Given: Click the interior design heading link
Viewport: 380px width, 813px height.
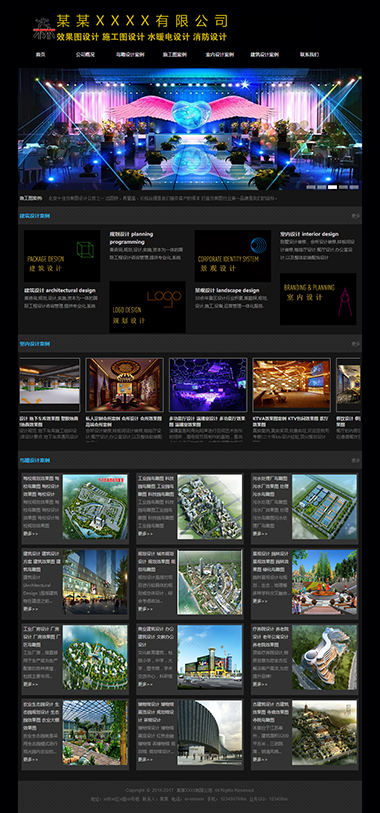Looking at the screenshot, I should [x=309, y=234].
